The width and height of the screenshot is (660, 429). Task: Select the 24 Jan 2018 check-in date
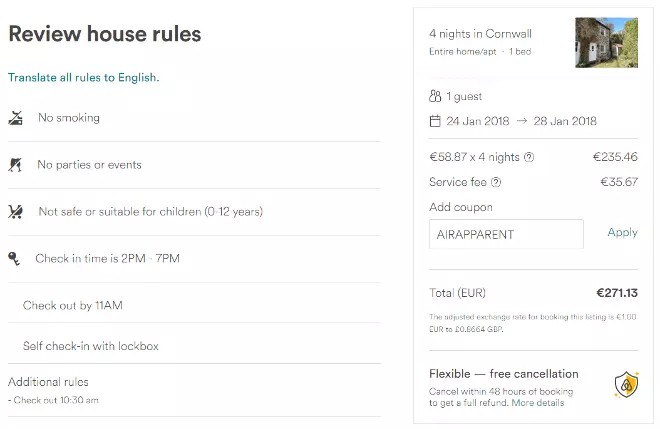478,121
